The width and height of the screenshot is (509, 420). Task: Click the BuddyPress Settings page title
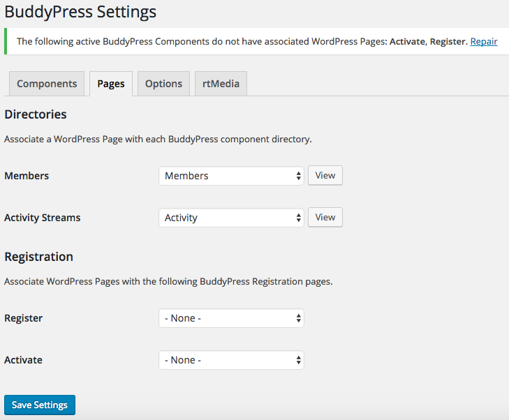click(80, 12)
